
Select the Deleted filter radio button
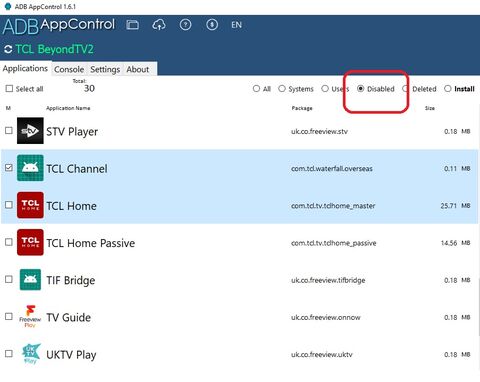(405, 89)
